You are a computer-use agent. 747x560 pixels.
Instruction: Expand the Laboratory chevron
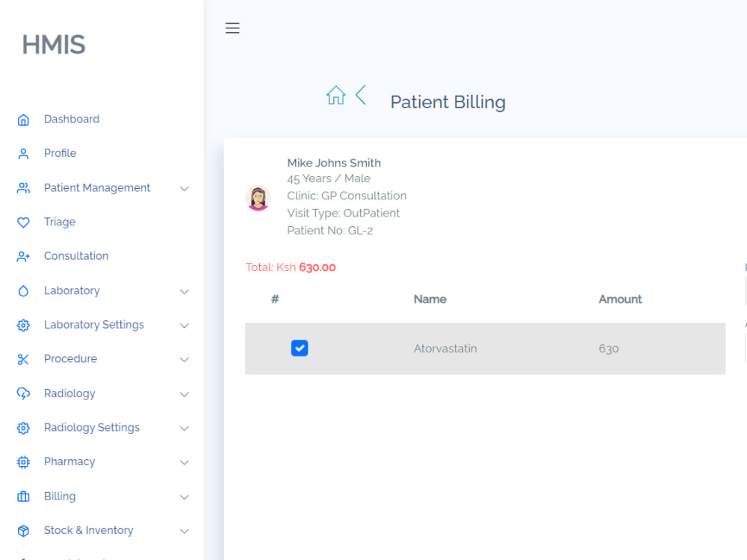tap(185, 291)
